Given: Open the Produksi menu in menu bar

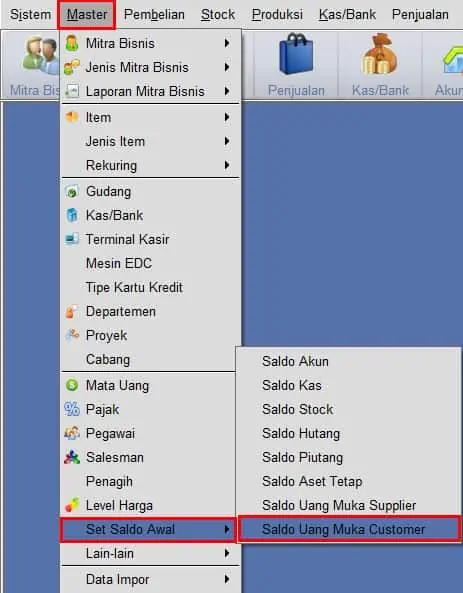Looking at the screenshot, I should 277,14.
